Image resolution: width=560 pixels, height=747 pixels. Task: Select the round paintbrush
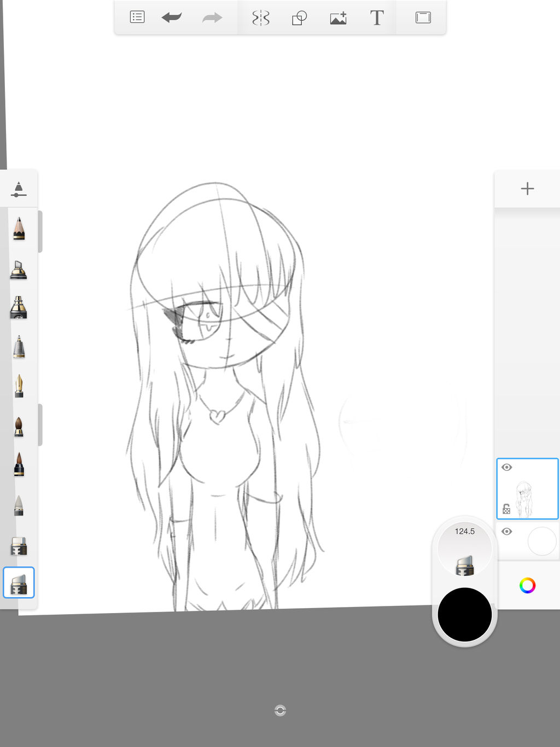tap(19, 426)
